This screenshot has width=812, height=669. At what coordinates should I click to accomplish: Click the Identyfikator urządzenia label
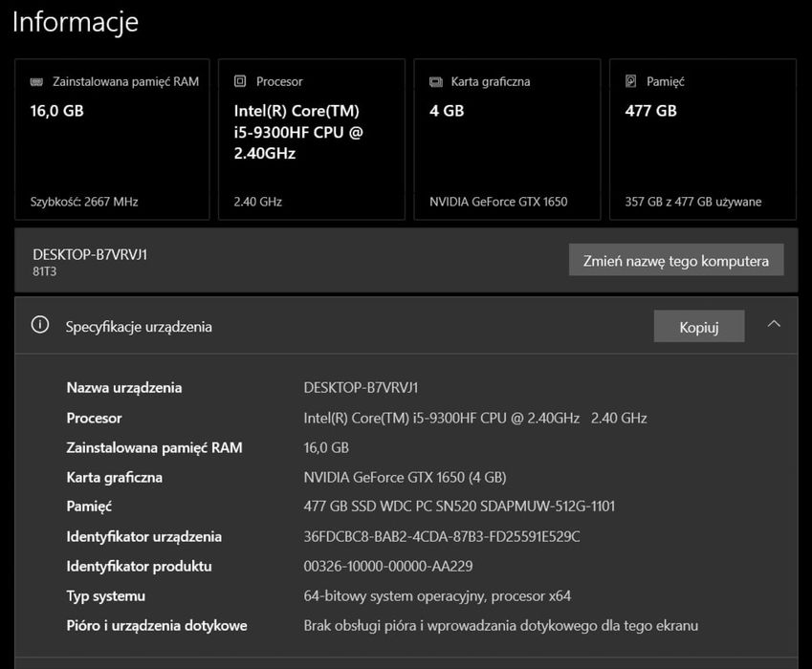pyautogui.click(x=144, y=536)
